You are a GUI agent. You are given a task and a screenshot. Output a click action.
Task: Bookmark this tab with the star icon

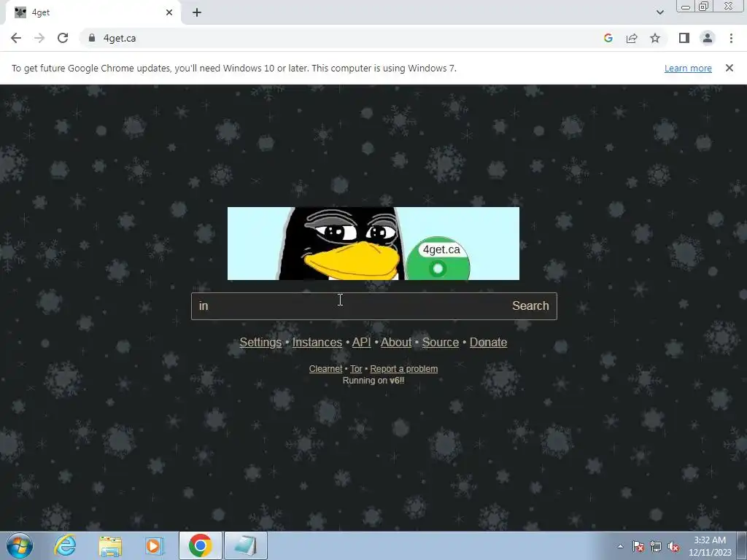(x=655, y=38)
